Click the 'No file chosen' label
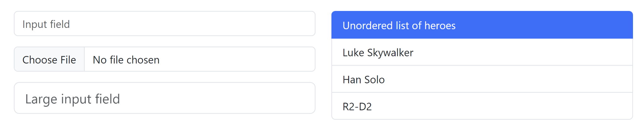644x130 pixels. (x=126, y=60)
